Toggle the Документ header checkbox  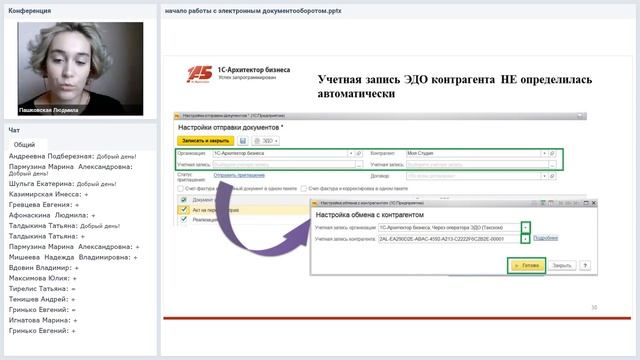(184, 200)
